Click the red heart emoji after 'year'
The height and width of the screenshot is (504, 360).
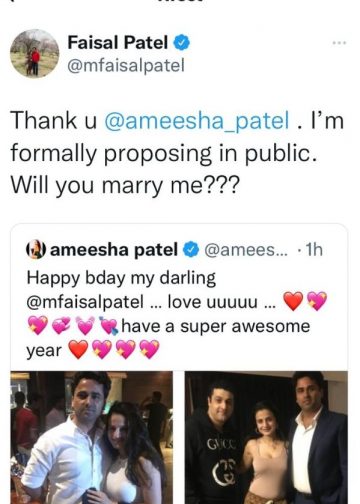pyautogui.click(x=78, y=350)
